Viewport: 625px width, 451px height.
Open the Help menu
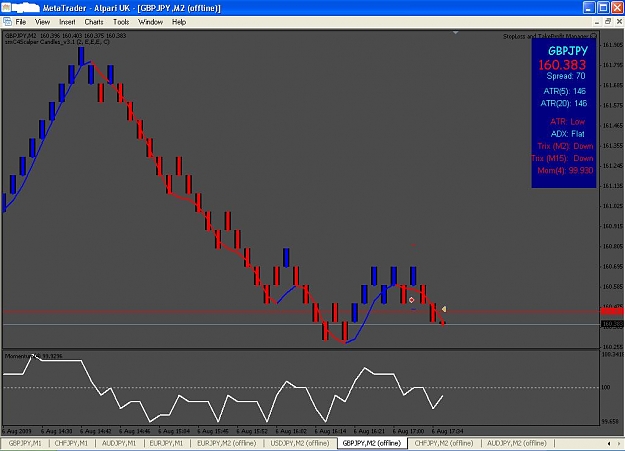pyautogui.click(x=179, y=22)
